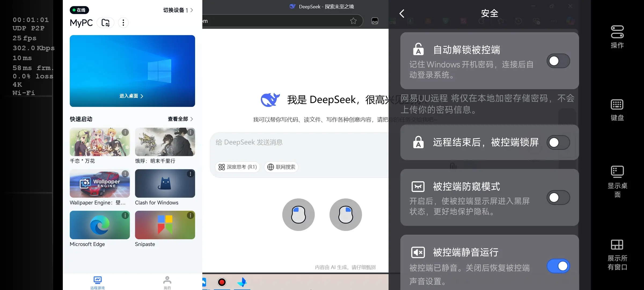Click the 25 fps stat in overlay
The image size is (644, 290).
[24, 38]
